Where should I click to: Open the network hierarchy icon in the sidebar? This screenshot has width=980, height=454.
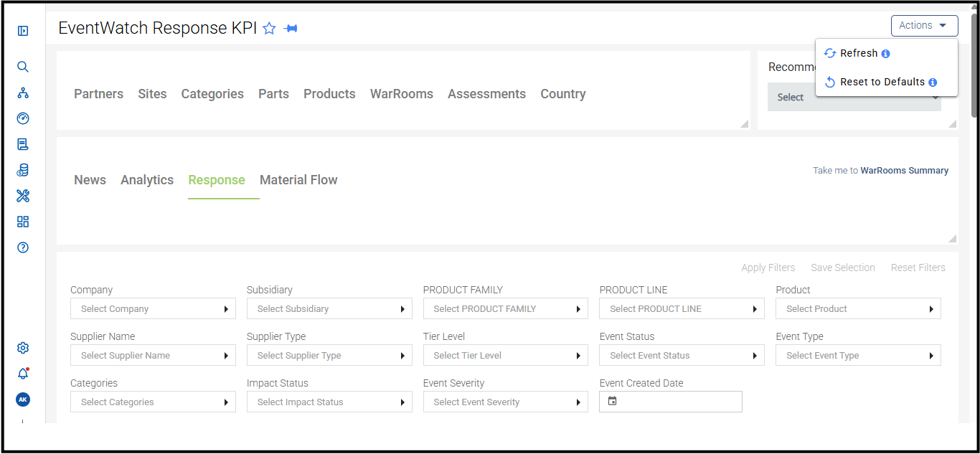point(23,93)
